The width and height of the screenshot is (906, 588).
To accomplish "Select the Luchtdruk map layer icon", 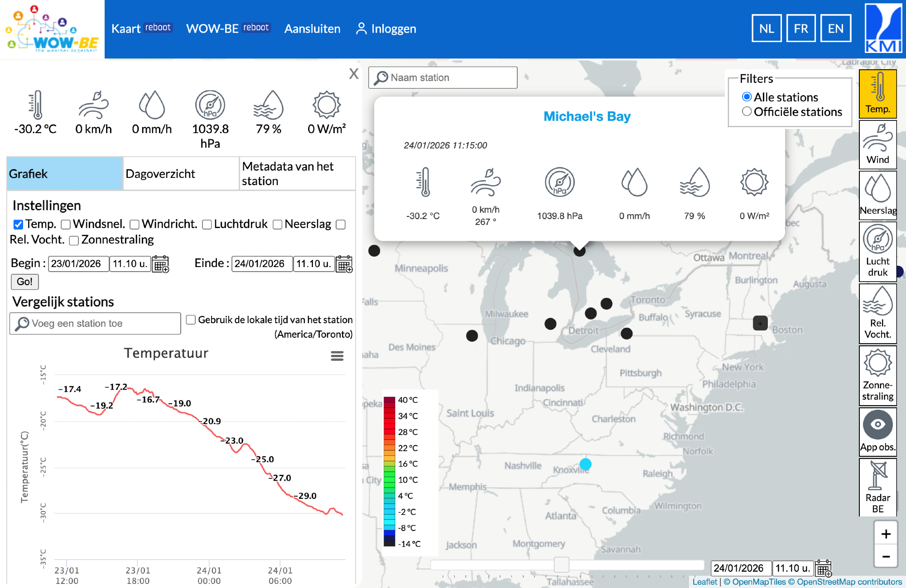I will coord(877,251).
